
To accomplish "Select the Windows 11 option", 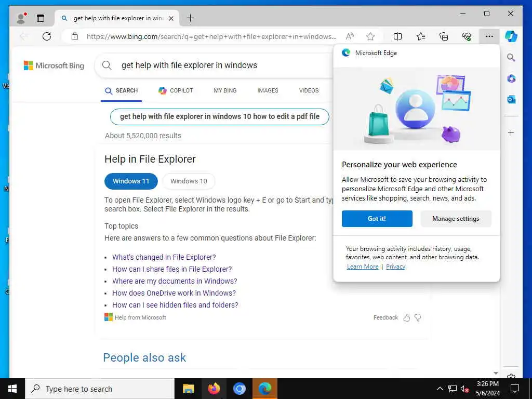I will tap(131, 181).
